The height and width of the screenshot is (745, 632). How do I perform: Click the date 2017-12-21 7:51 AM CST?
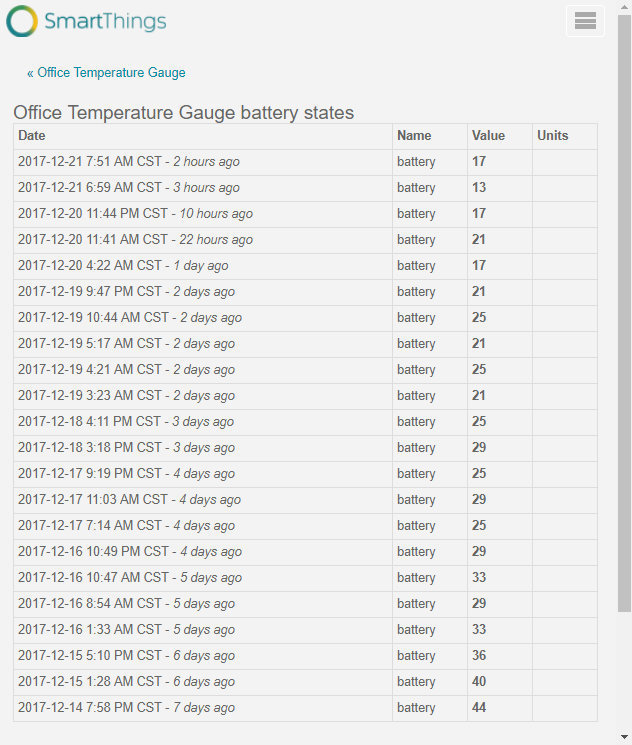click(90, 162)
